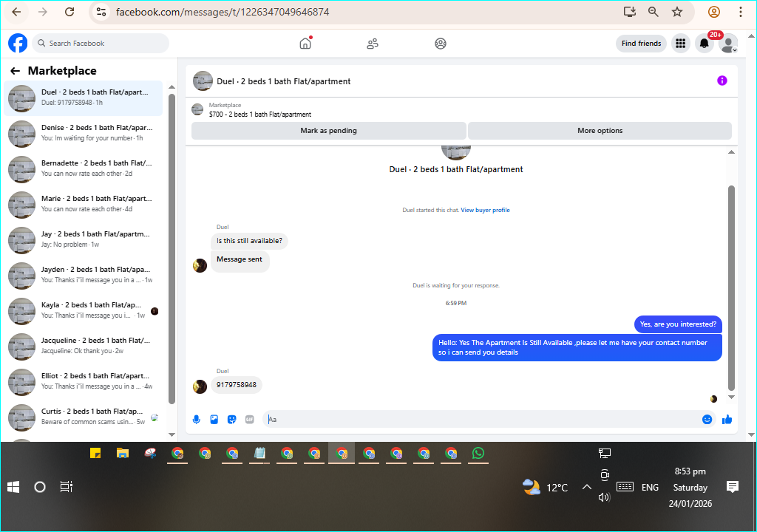Open File Explorer from the taskbar

[123, 454]
